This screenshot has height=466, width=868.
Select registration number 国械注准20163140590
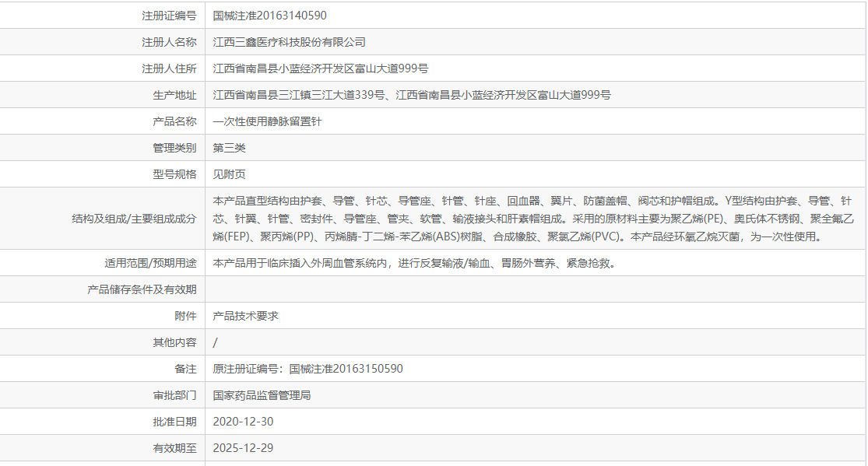(269, 16)
